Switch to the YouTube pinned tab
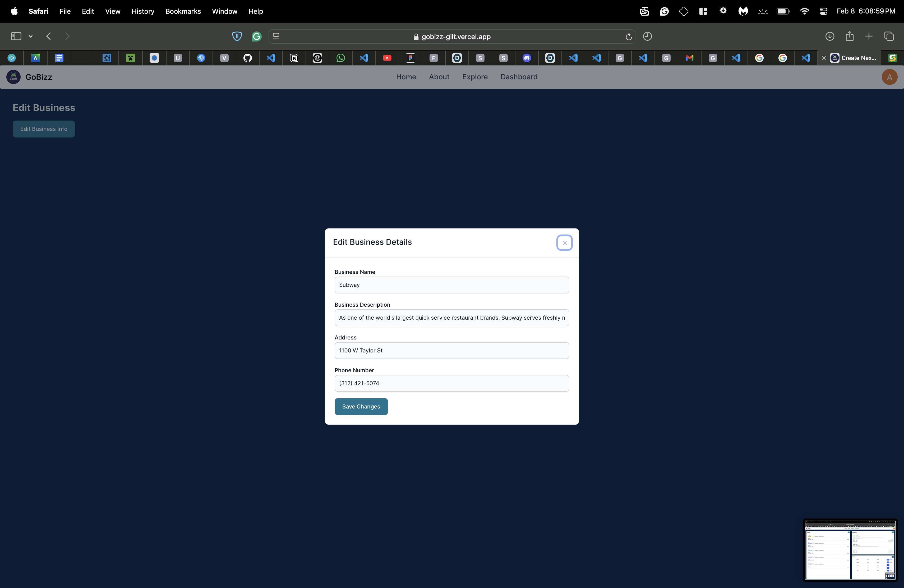This screenshot has height=588, width=904. click(x=387, y=58)
